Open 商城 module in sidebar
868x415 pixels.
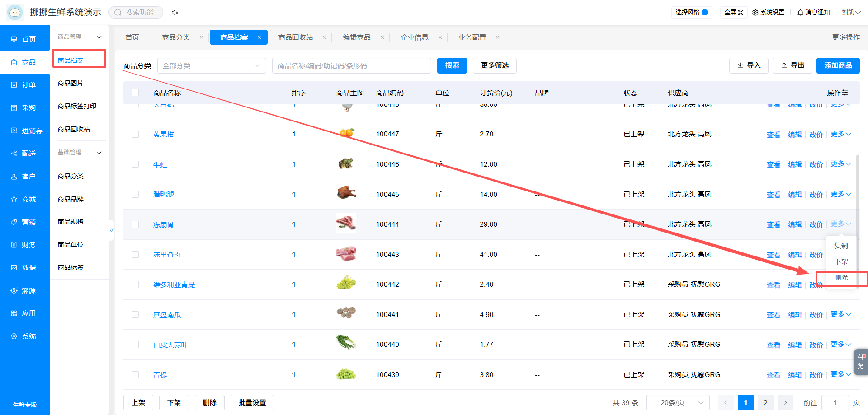point(24,199)
